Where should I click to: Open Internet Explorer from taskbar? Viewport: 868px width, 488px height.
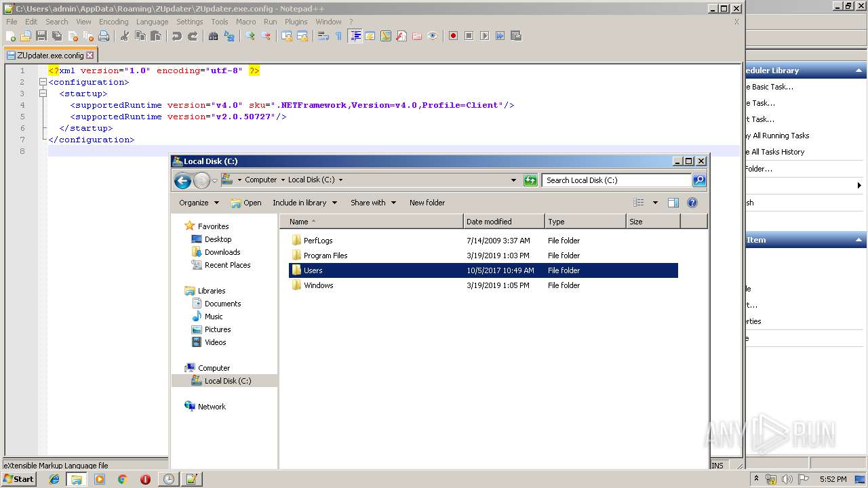(54, 479)
